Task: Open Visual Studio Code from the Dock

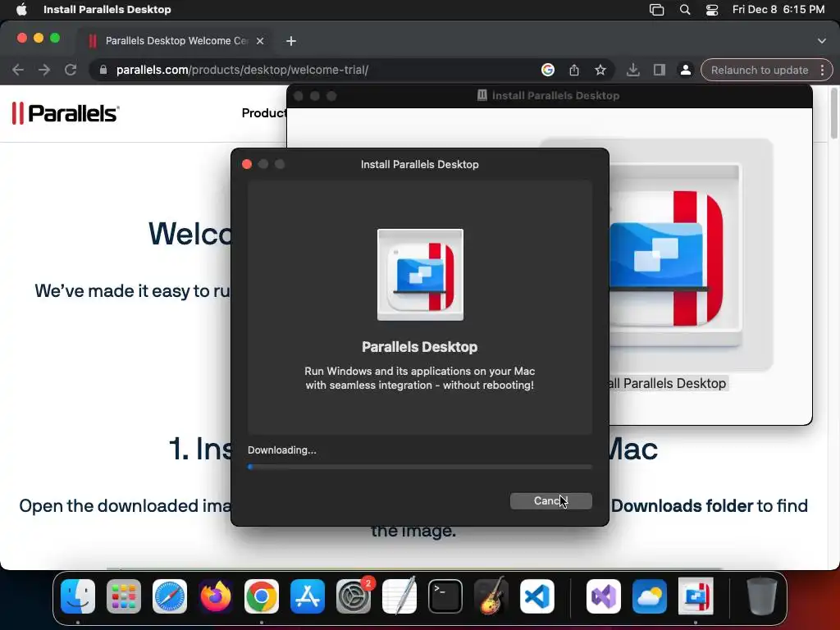Action: (x=536, y=596)
